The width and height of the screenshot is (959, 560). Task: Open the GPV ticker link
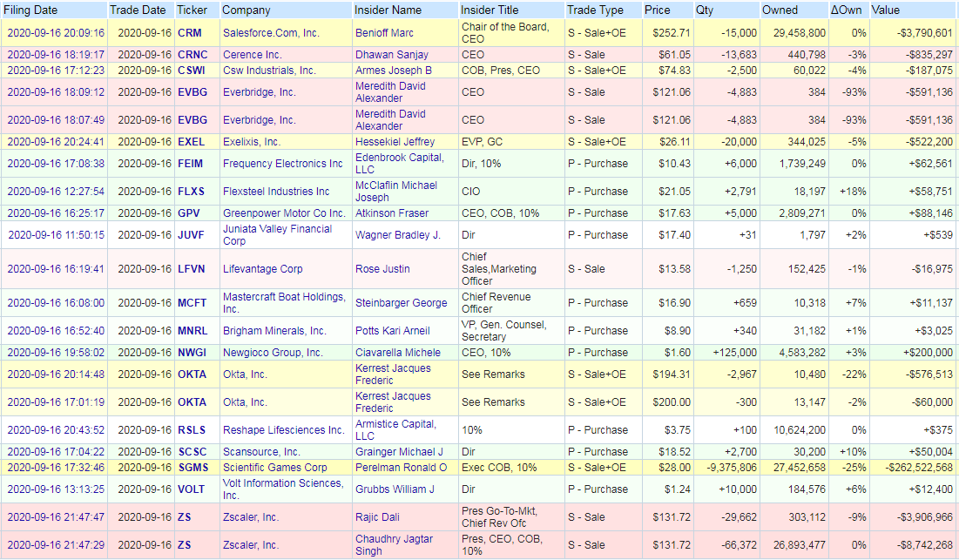pos(189,213)
